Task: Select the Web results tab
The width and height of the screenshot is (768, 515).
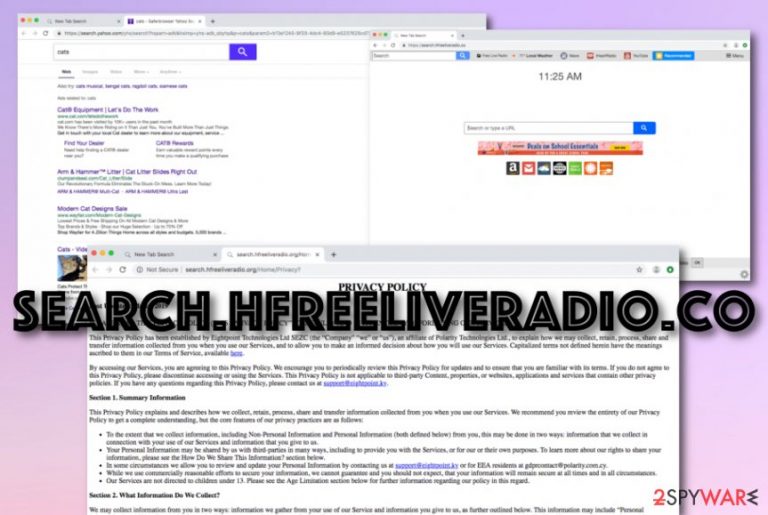Action: [x=66, y=72]
